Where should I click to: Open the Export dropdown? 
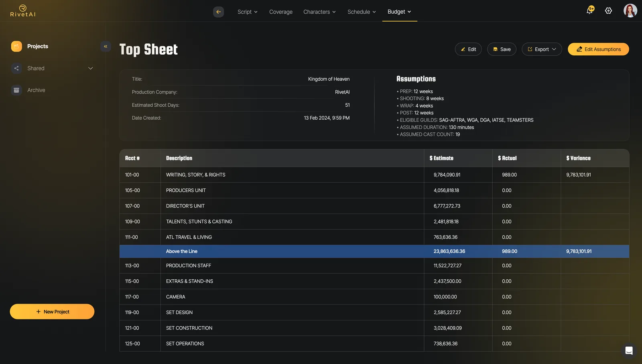click(542, 49)
